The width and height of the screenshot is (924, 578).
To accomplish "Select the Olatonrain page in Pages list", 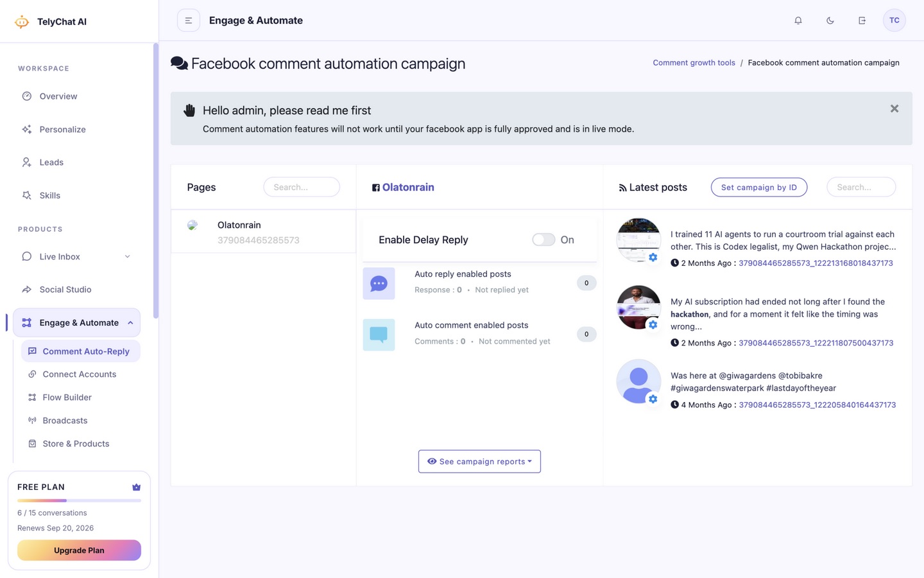I will 263,232.
